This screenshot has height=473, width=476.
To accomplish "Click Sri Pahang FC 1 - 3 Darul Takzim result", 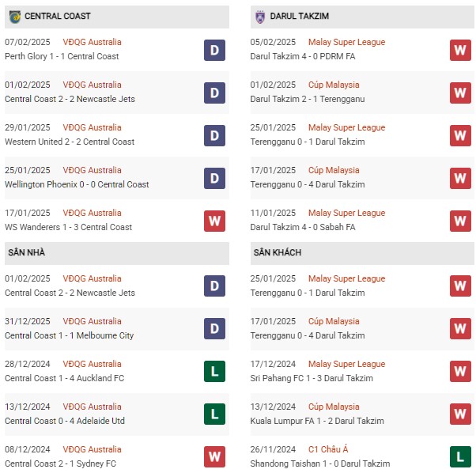I will tap(312, 378).
